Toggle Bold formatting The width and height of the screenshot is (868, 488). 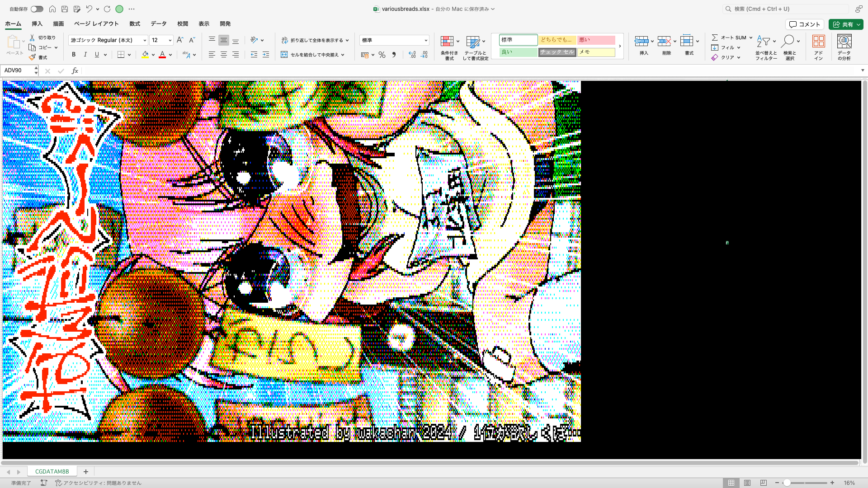pos(74,55)
